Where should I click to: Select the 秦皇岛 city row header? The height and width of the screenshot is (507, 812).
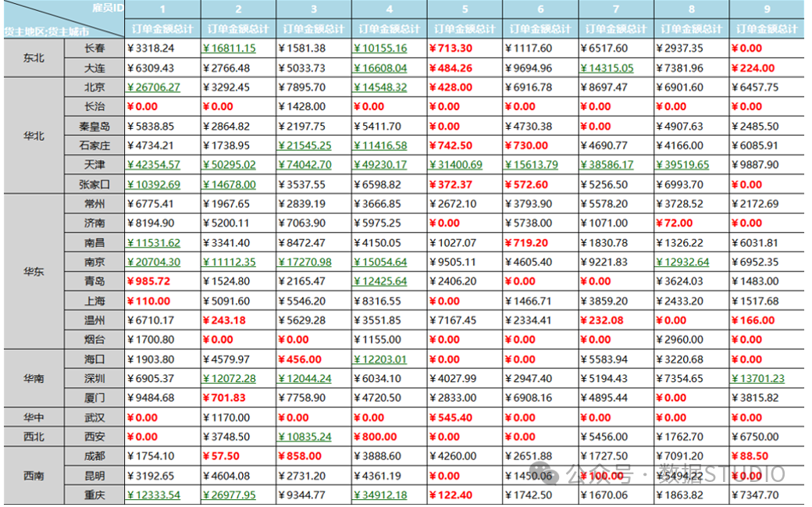(94, 126)
